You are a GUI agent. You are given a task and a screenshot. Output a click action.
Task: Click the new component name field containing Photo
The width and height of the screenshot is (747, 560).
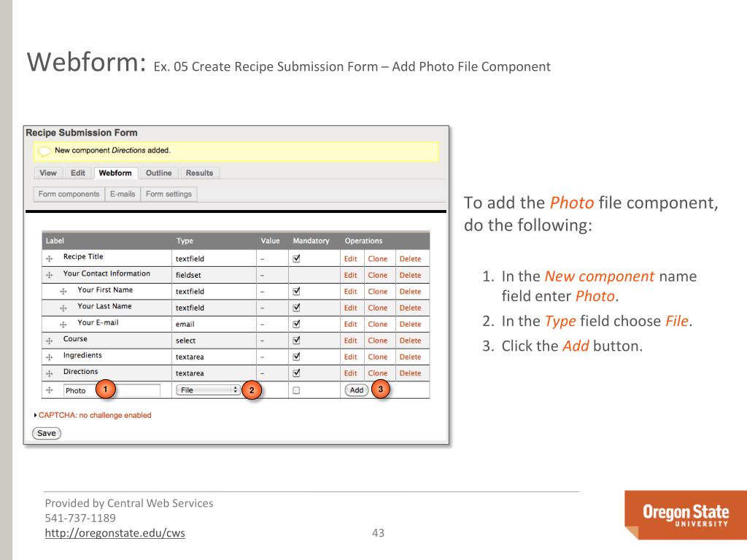coord(112,391)
